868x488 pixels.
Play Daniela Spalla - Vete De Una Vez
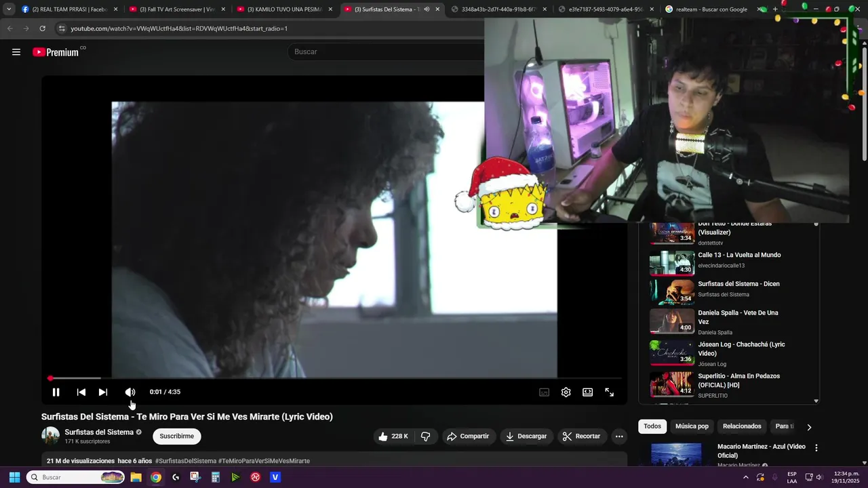click(x=738, y=317)
